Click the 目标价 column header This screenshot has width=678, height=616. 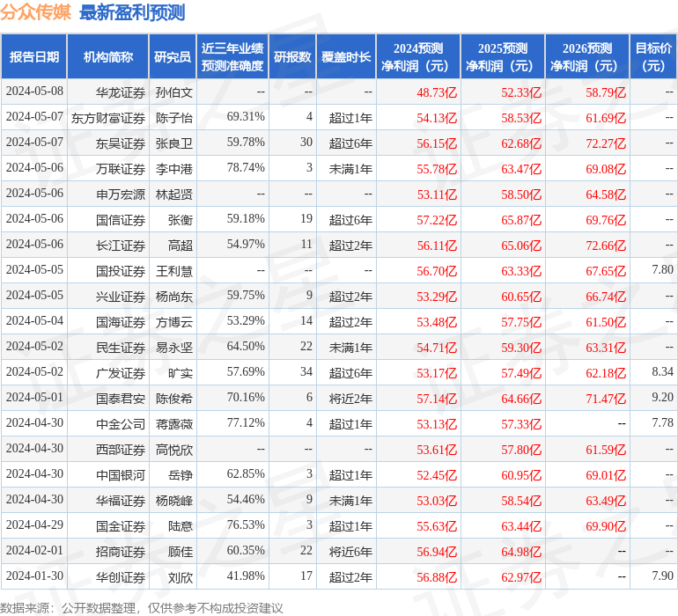[x=653, y=56]
